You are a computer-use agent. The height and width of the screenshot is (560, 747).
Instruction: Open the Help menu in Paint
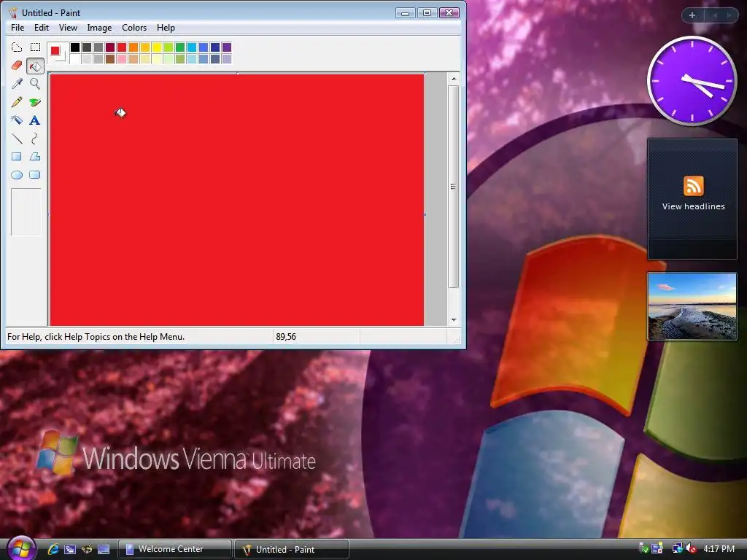tap(166, 28)
